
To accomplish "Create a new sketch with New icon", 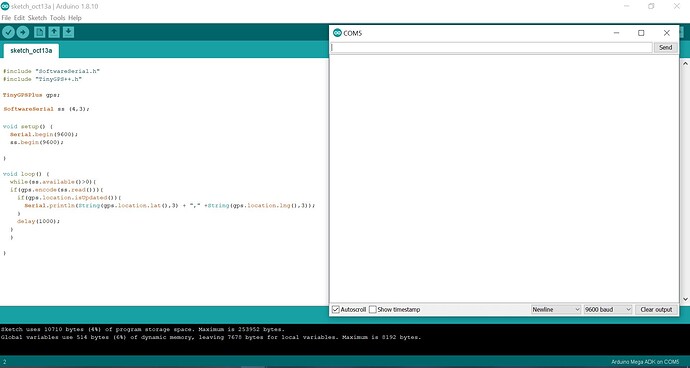I will coord(40,32).
